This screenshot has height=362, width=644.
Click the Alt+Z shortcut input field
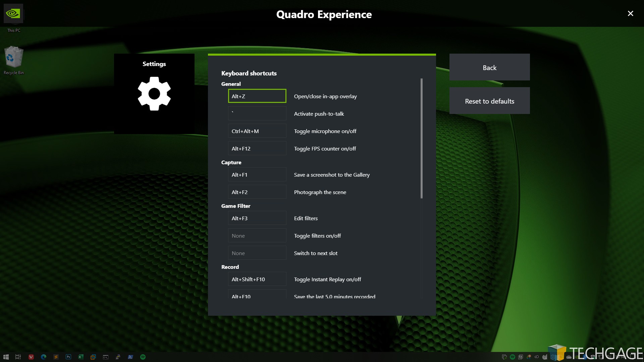click(257, 96)
